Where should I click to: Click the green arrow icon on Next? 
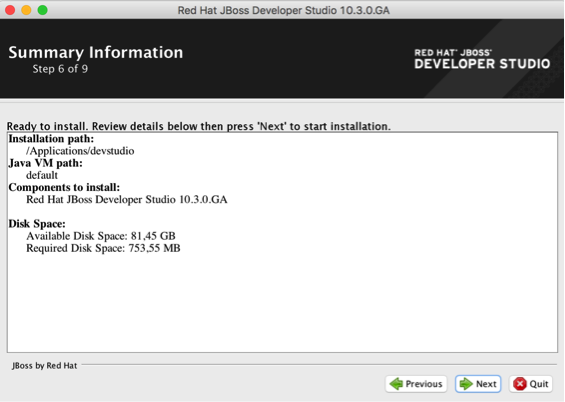pos(466,384)
